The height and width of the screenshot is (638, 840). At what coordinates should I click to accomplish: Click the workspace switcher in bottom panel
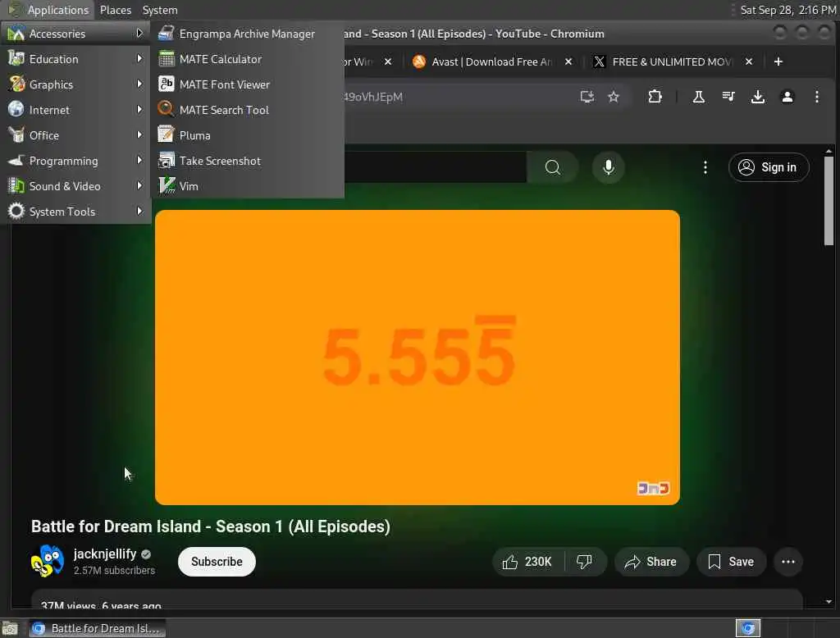point(748,628)
